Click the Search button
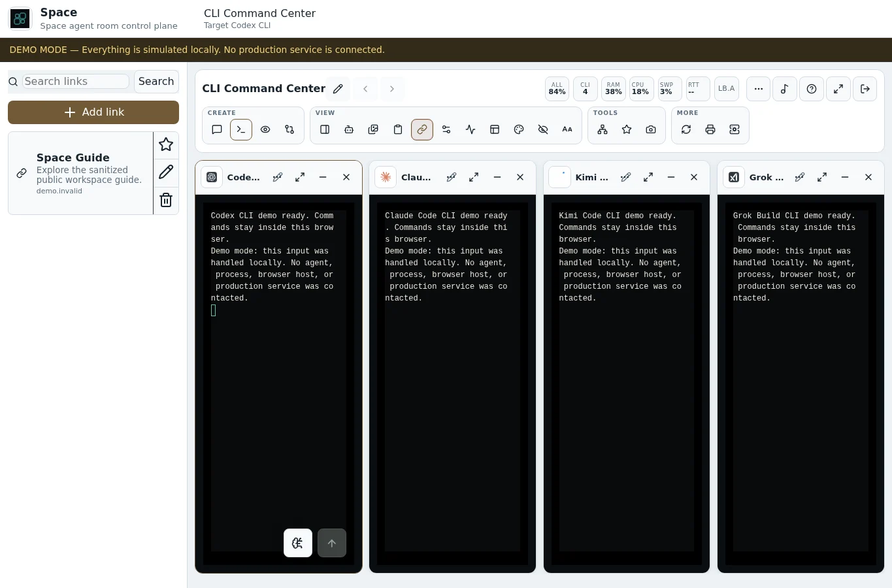 [x=156, y=82]
